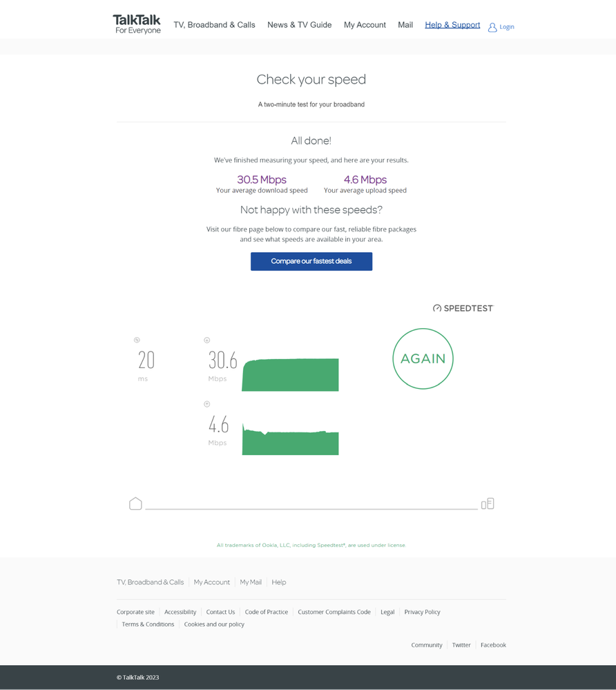Click the home icon left of progress line
Screen dimensions: 616x690
click(x=135, y=504)
